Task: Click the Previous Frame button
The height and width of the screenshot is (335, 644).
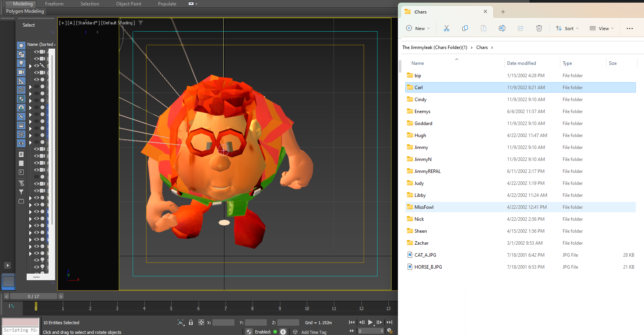Action: pyautogui.click(x=362, y=322)
